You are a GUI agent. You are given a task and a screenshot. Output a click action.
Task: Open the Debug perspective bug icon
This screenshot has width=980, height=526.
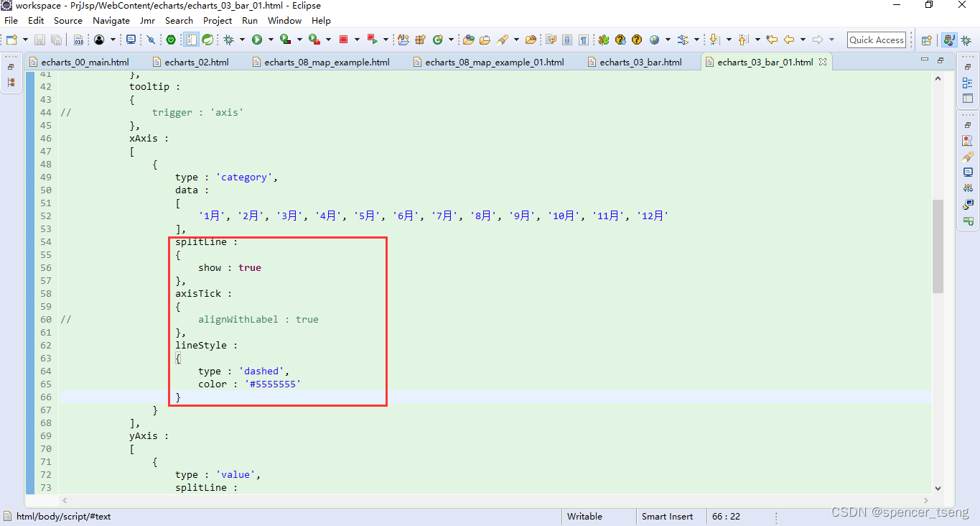[x=965, y=40]
